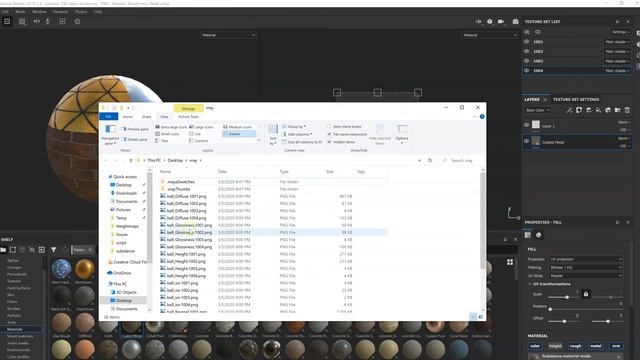
Task: Open Base Color channel dropdown in Layers
Action: (x=538, y=110)
